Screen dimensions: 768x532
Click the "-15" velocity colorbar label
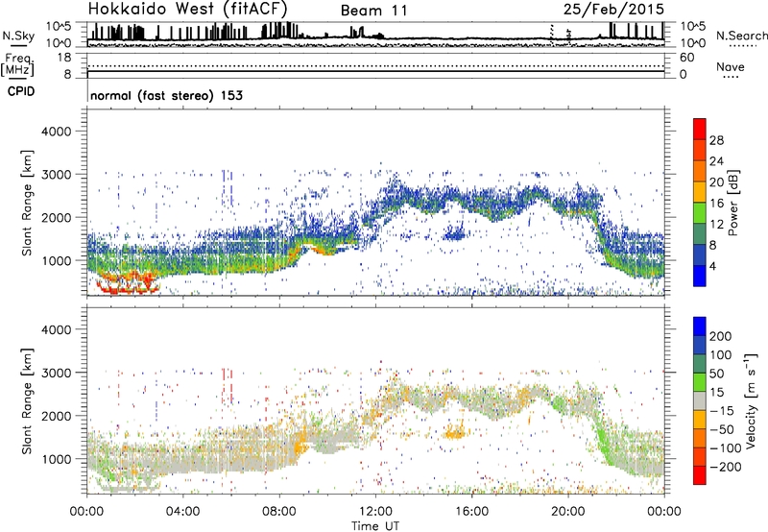tap(722, 410)
